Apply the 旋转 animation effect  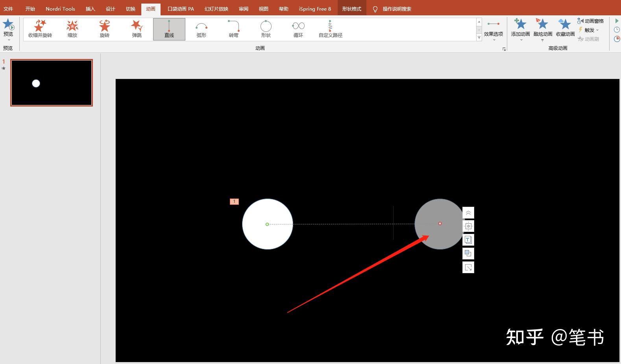pyautogui.click(x=105, y=29)
